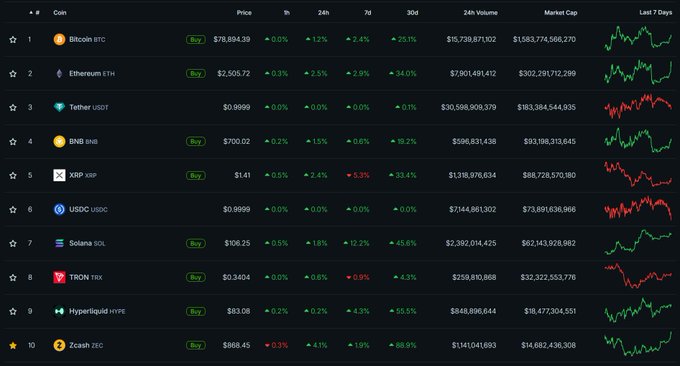Image resolution: width=680 pixels, height=366 pixels.
Task: Open the XRP coin name link
Action: tap(83, 175)
